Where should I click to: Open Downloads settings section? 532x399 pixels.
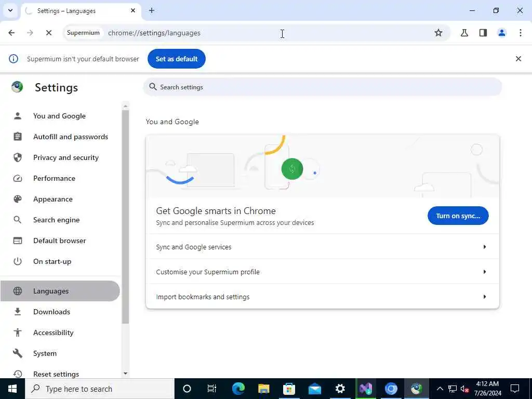[x=51, y=312]
